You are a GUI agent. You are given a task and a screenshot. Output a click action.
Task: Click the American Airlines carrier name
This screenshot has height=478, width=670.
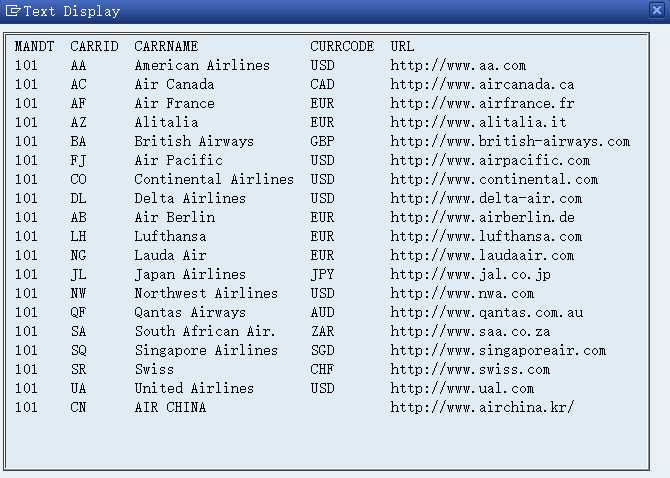(202, 65)
